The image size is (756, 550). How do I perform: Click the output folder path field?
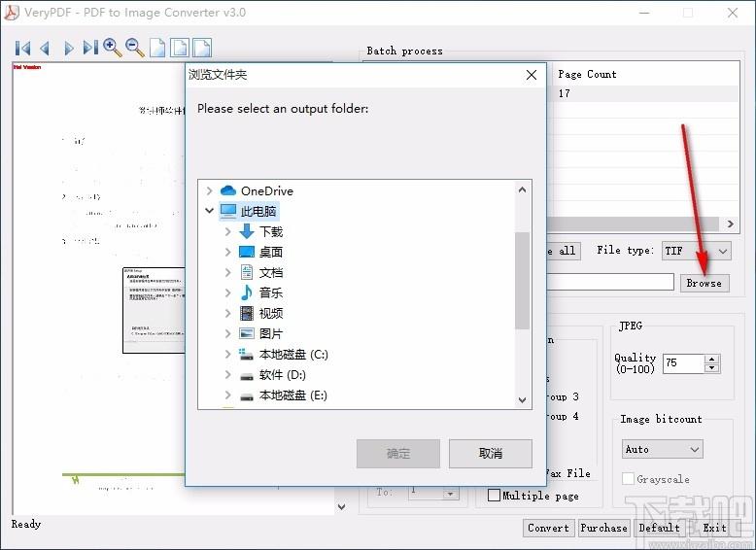(x=610, y=282)
